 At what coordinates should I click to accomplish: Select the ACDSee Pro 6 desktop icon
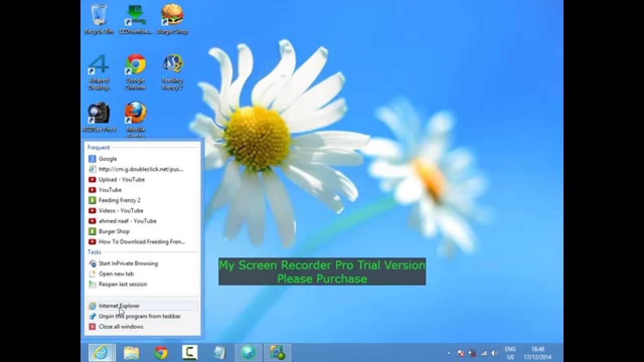point(99,118)
